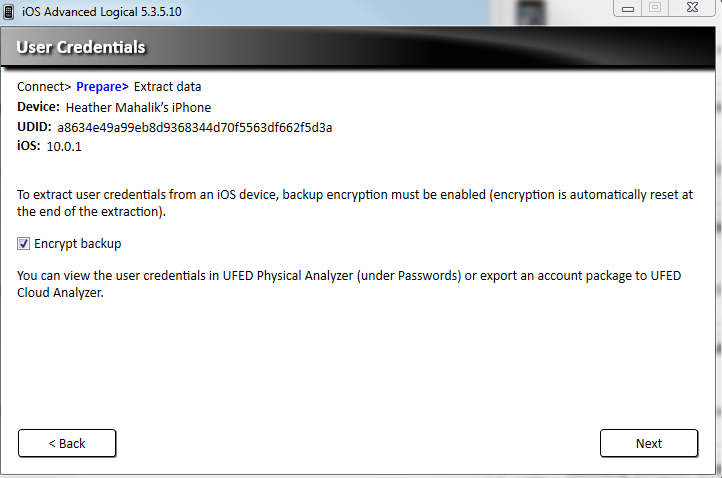The width and height of the screenshot is (722, 478).
Task: Maximize the iOS Advanced Logical window
Action: (x=655, y=8)
